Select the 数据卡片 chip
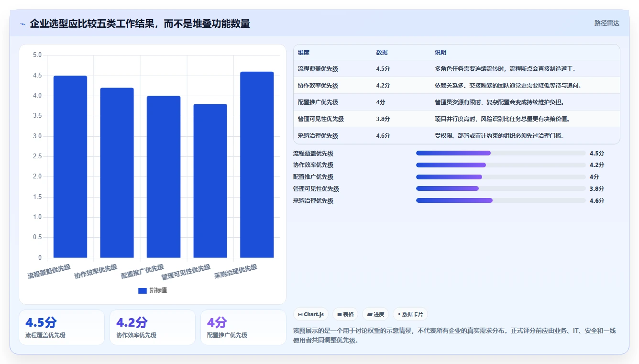Screen dimensions: 639x364 410,314
